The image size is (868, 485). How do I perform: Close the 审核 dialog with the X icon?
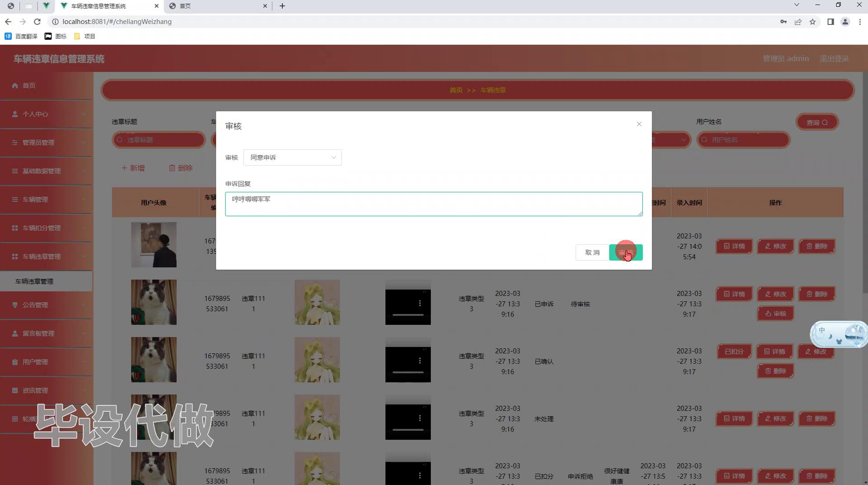click(639, 124)
